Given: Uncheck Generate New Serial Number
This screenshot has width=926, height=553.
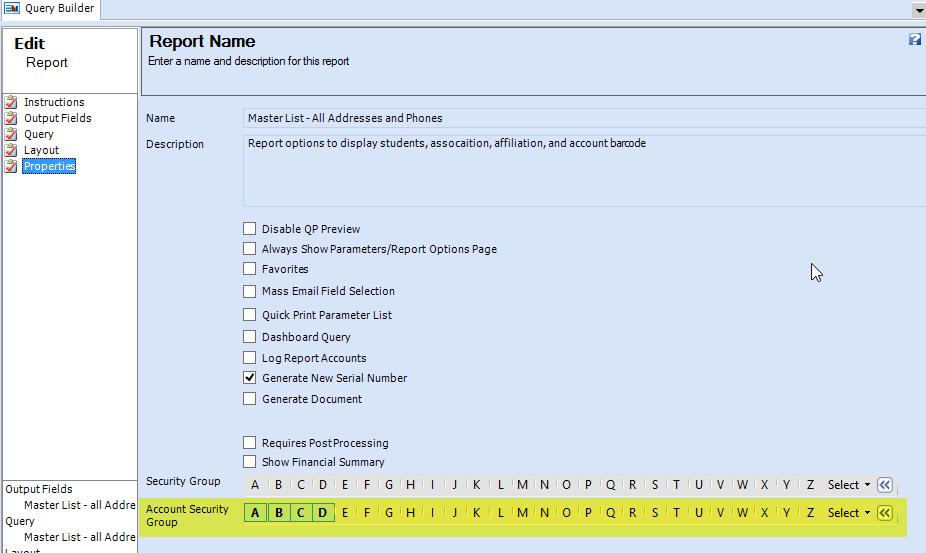Looking at the screenshot, I should pos(250,378).
